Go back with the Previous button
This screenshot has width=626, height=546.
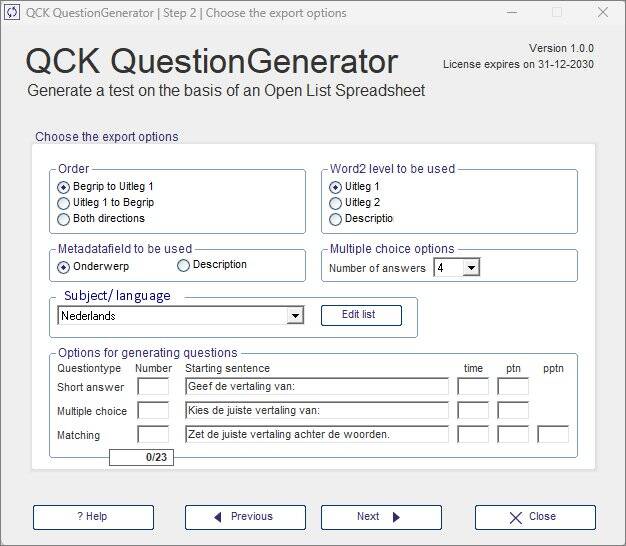(x=245, y=517)
